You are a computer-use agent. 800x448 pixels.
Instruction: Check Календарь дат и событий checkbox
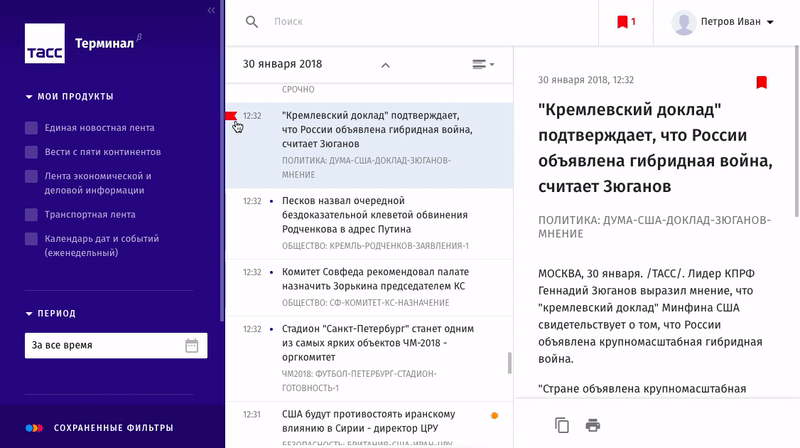point(31,239)
